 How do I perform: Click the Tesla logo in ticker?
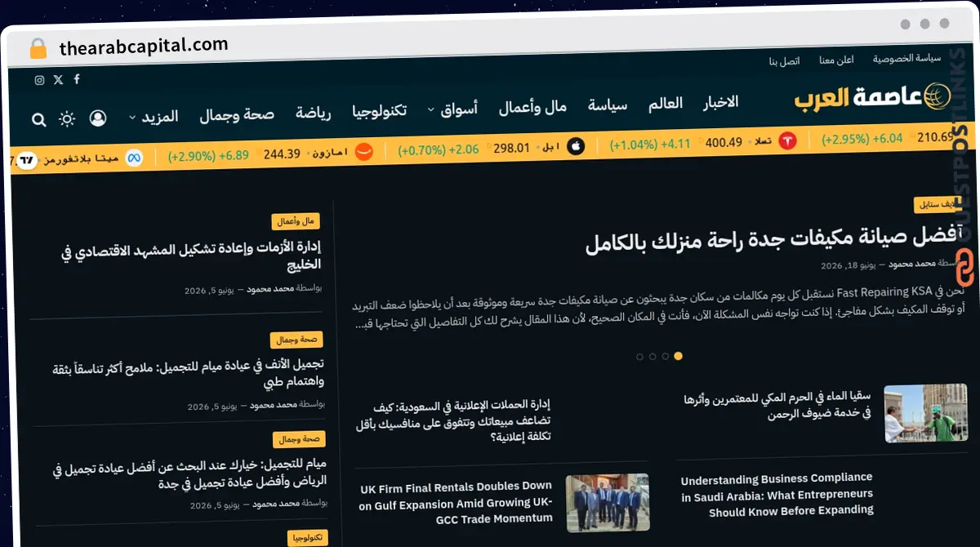tap(787, 141)
